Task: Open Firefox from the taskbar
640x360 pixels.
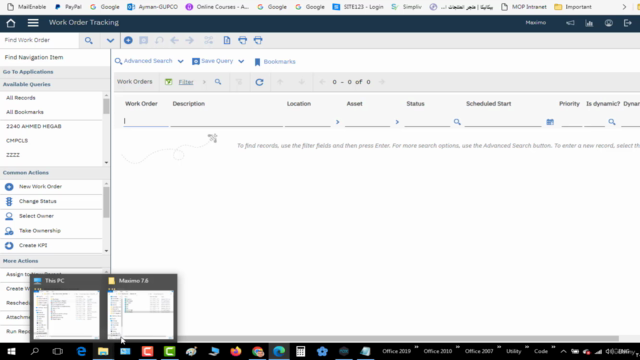Action: coord(236,351)
